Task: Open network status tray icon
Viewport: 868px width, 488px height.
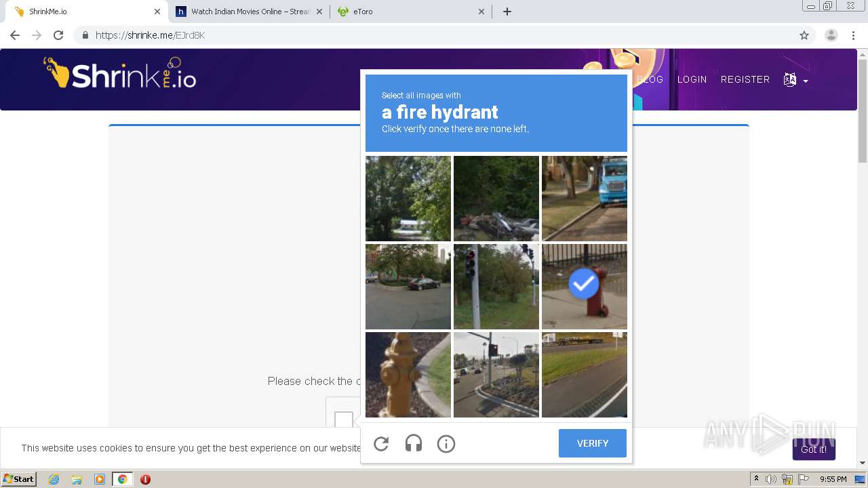Action: [x=787, y=479]
